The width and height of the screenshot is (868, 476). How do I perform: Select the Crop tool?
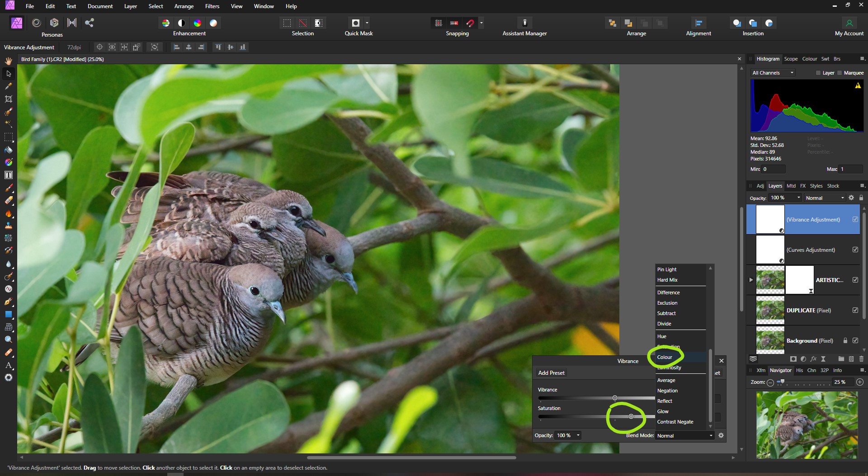pos(8,99)
